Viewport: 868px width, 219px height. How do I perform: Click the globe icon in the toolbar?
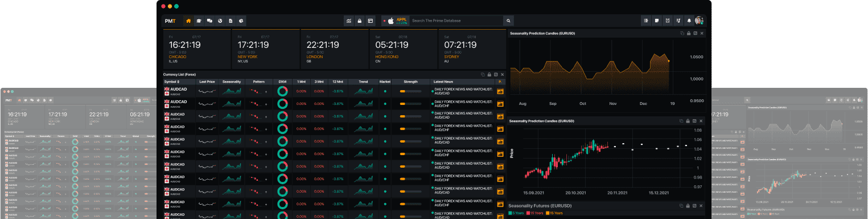point(220,21)
